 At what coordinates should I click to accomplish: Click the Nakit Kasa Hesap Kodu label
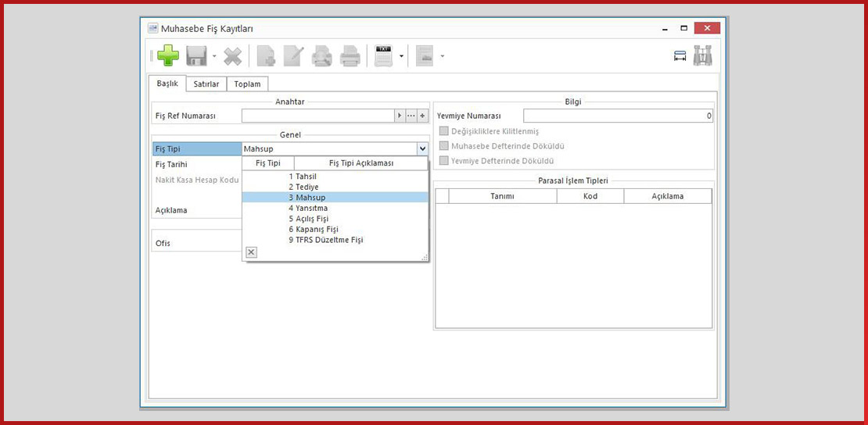click(x=197, y=180)
